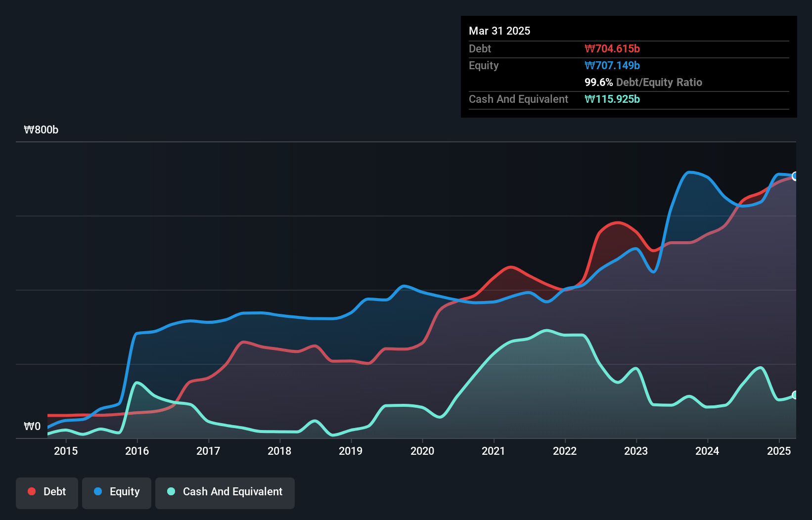The width and height of the screenshot is (812, 520).
Task: Toggle the Cash And Equivalent legend button
Action: [x=225, y=493]
